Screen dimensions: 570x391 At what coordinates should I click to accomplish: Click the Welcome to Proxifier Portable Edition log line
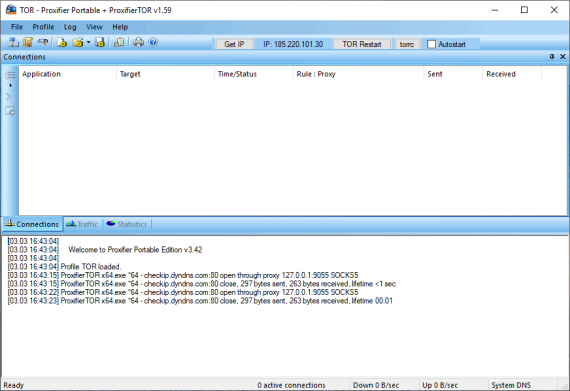point(105,250)
